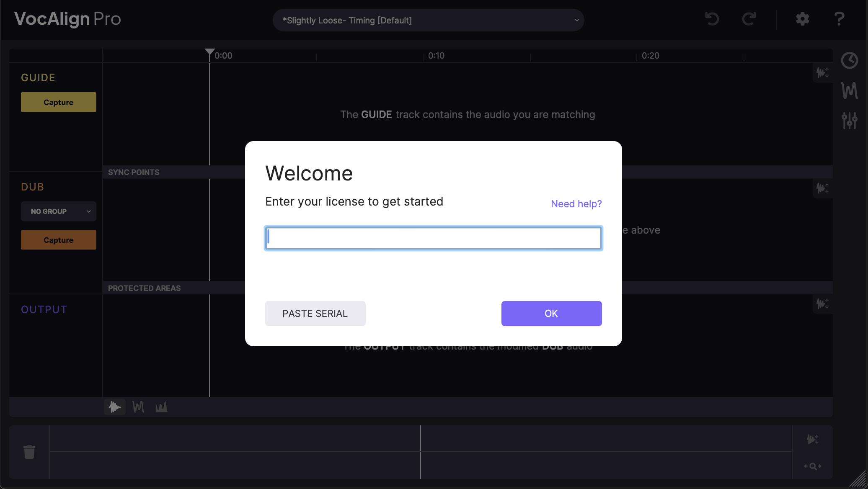868x489 pixels.
Task: Open the NO GROUP dropdown under DUB
Action: tap(58, 211)
